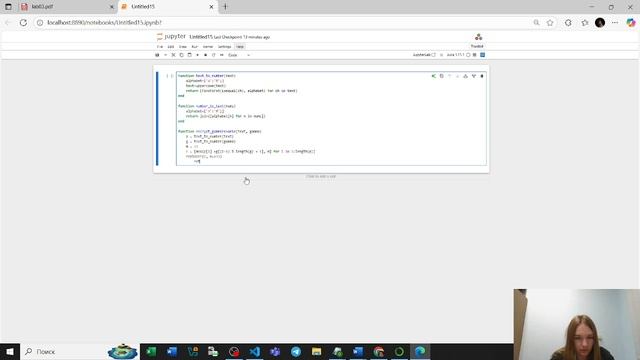Duplicate the cell using cell toolbar icon
Screen dimensions: 640x360
(x=442, y=76)
